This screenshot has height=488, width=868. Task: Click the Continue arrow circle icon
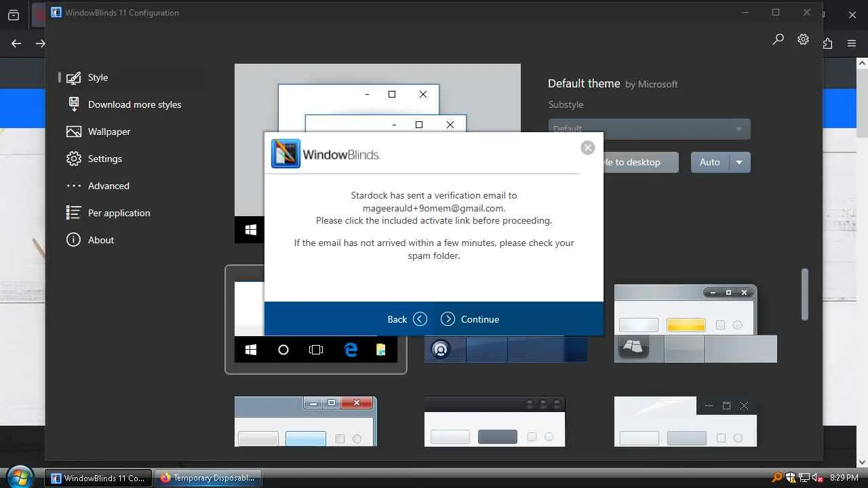[448, 319]
